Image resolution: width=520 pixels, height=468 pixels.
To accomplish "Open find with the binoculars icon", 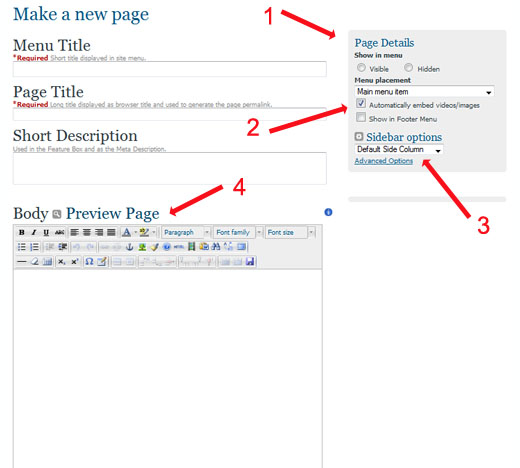I will 216,247.
